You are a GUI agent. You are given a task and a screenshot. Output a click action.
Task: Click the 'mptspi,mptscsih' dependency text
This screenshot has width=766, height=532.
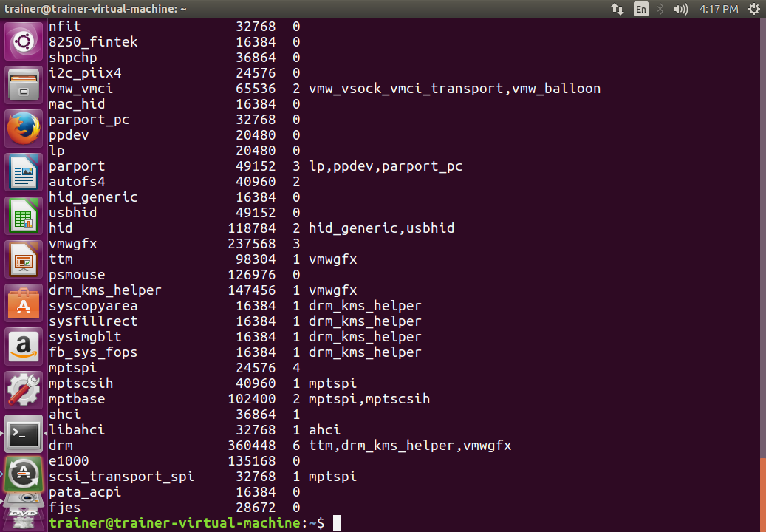[369, 399]
